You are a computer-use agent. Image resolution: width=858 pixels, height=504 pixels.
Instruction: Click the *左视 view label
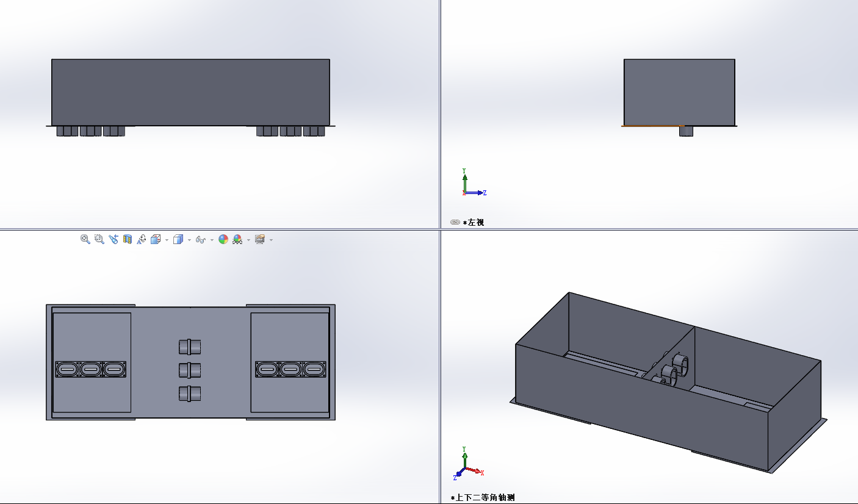(x=474, y=223)
